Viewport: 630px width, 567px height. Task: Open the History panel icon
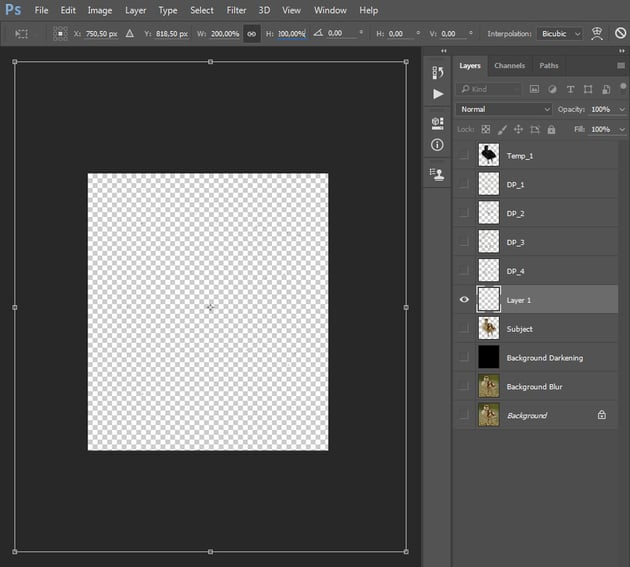pyautogui.click(x=437, y=72)
